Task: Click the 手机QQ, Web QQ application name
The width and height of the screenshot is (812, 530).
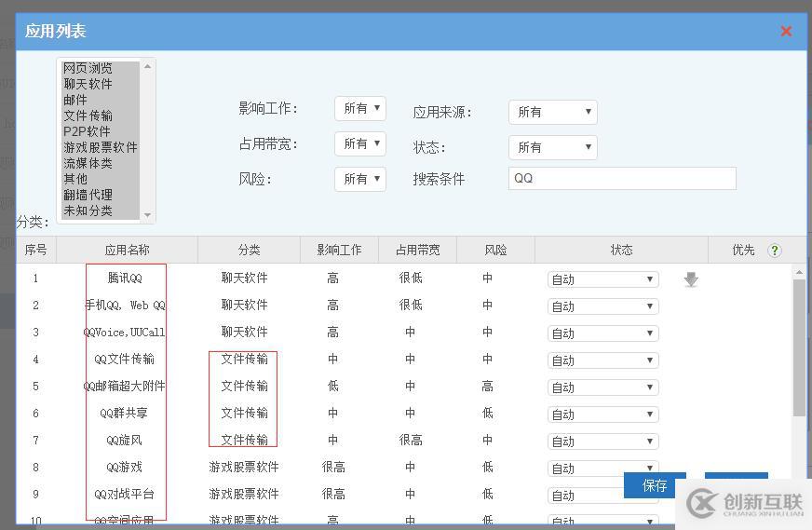Action: (x=125, y=306)
